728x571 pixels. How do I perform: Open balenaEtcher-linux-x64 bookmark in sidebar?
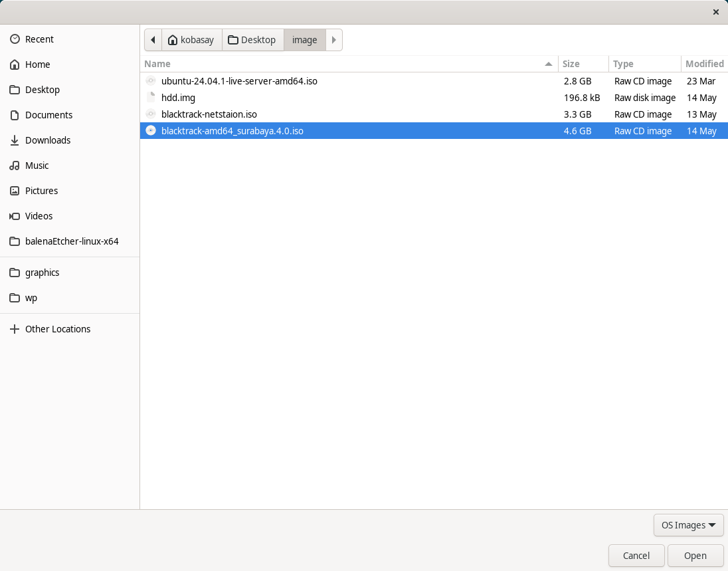[72, 241]
